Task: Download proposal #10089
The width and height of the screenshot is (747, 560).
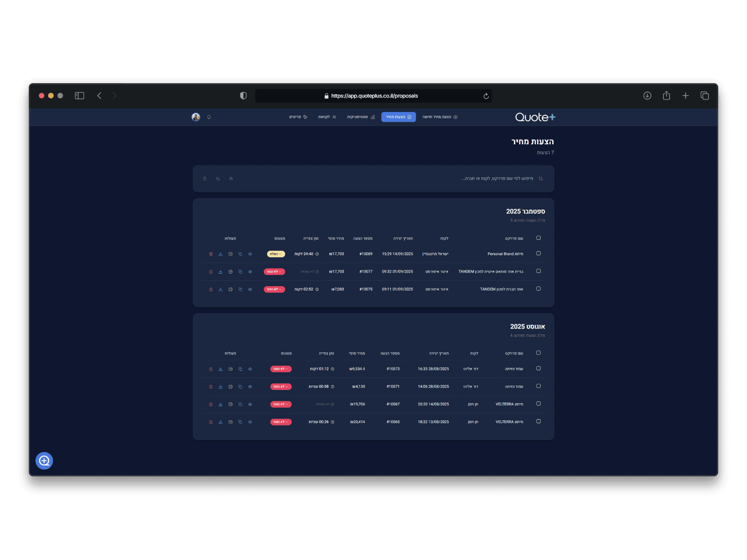Action: point(221,254)
